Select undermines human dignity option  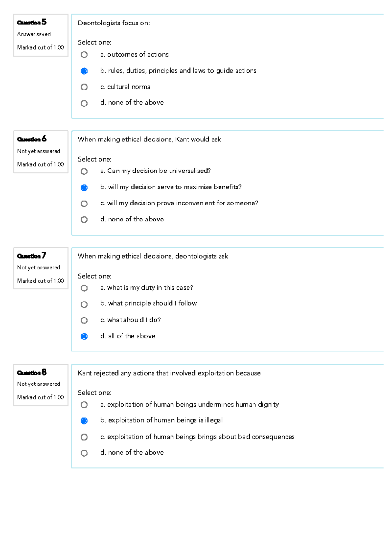click(x=84, y=405)
